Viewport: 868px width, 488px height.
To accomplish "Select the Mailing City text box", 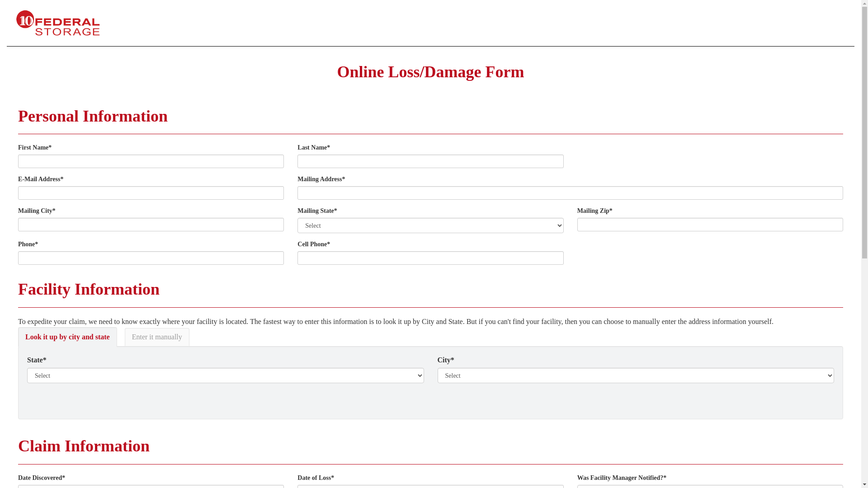I will point(151,225).
